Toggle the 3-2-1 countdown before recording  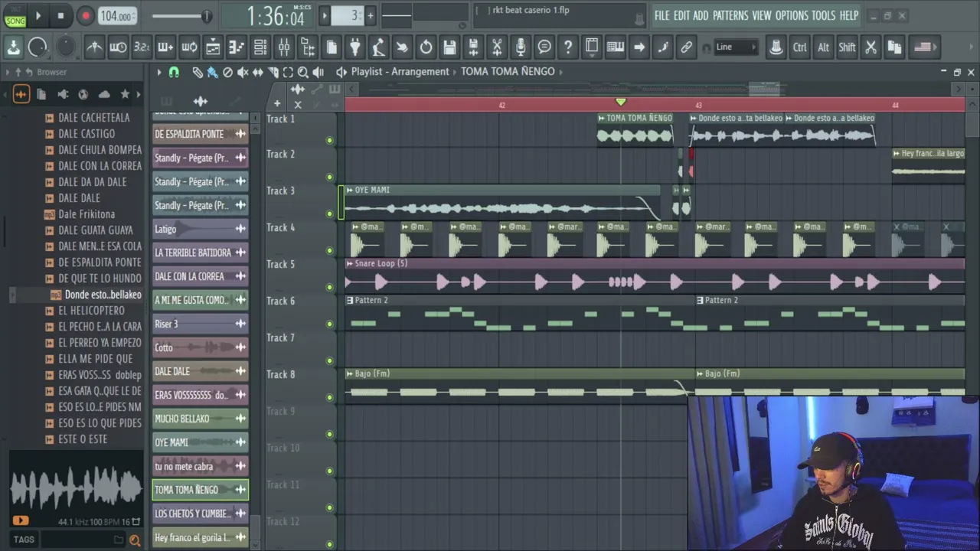tap(142, 47)
